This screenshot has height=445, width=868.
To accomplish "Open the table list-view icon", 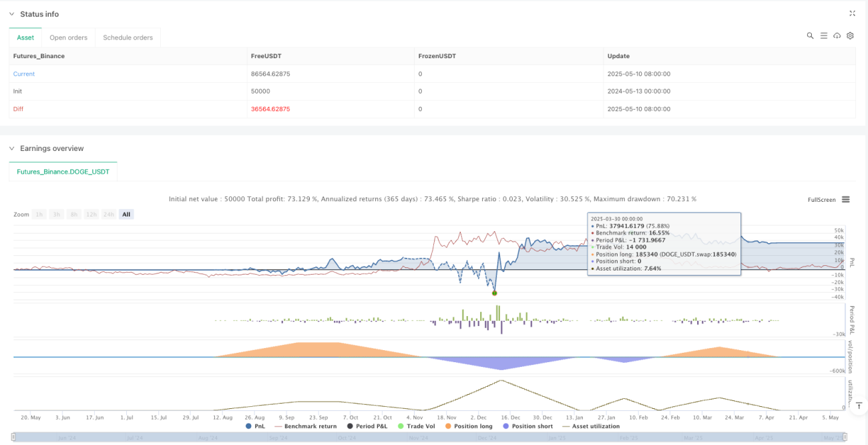I will [823, 35].
